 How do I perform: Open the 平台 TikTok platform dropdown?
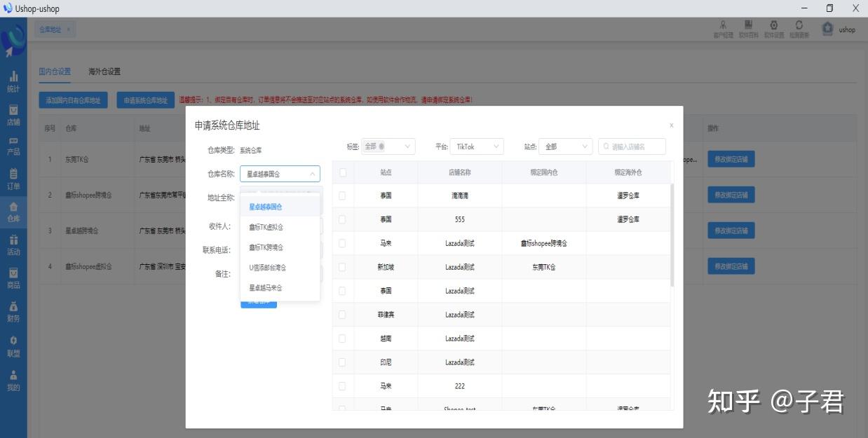click(477, 146)
